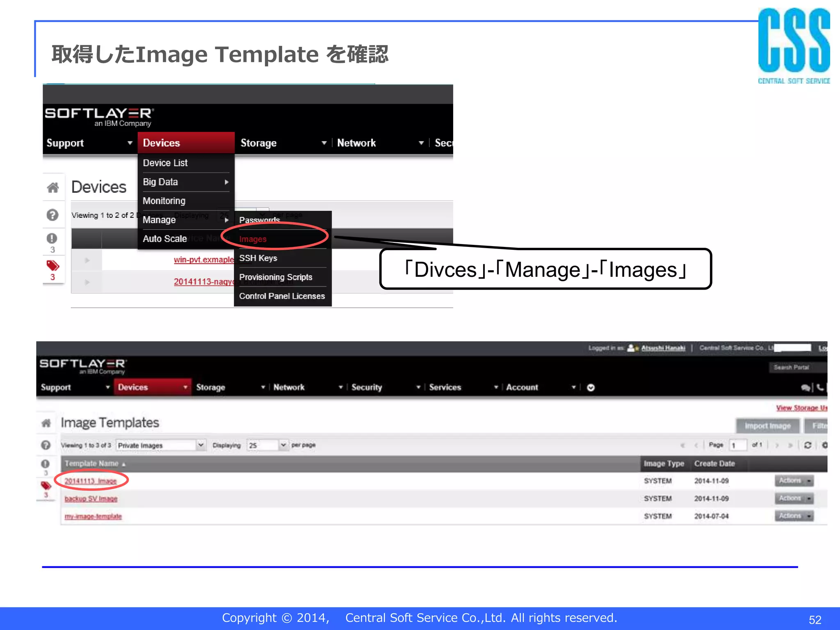Open Actions dropdown for 20141113_Image row
This screenshot has width=840, height=630.
794,481
